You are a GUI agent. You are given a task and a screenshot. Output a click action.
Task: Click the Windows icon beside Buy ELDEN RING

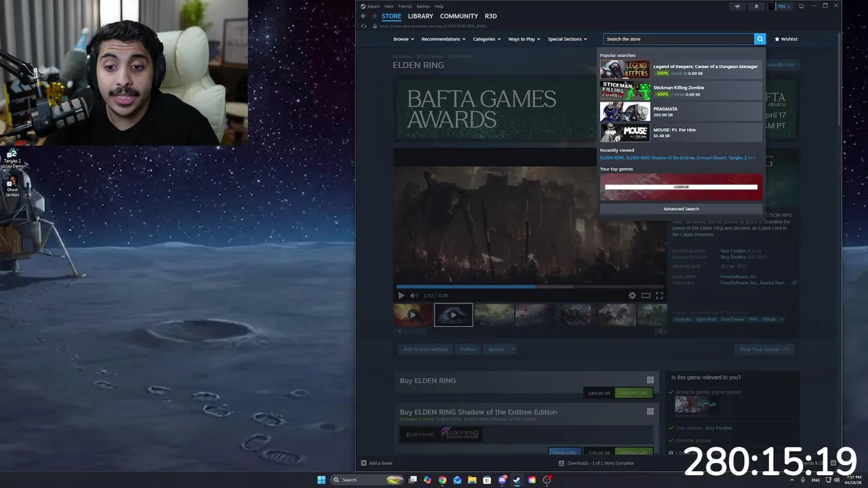[x=650, y=380]
